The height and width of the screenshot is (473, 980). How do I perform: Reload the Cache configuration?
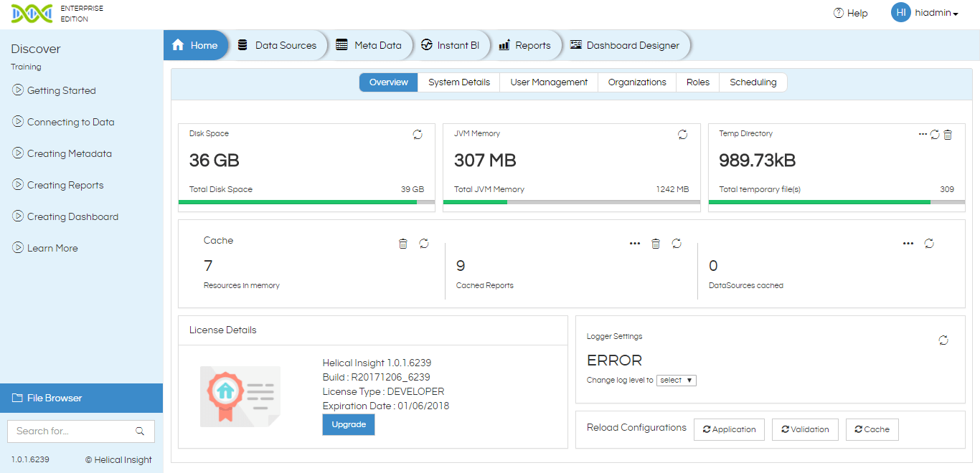tap(872, 429)
